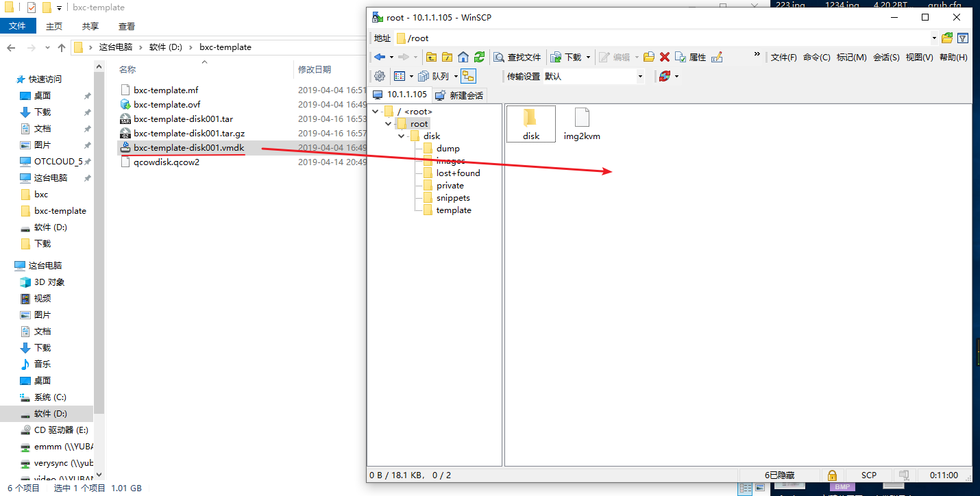The width and height of the screenshot is (980, 496).
Task: Click the synchronize icon in WinSCP toolbar
Action: 664,76
